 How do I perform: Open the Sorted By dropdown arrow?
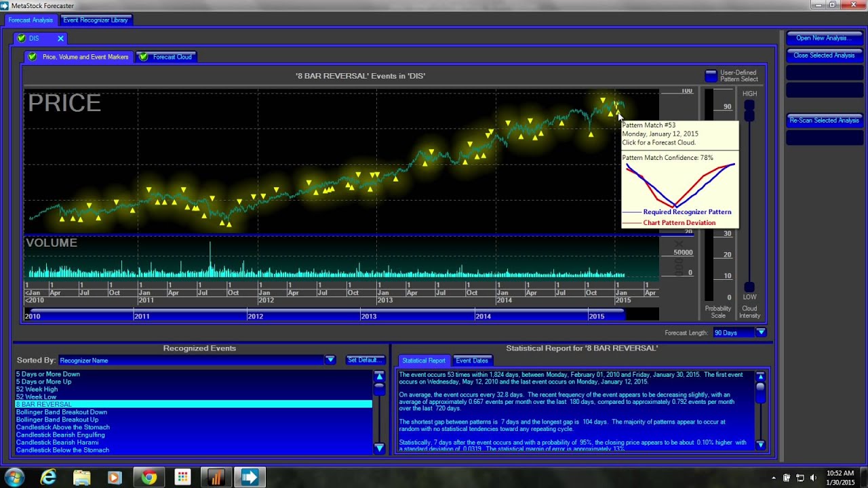tap(330, 360)
